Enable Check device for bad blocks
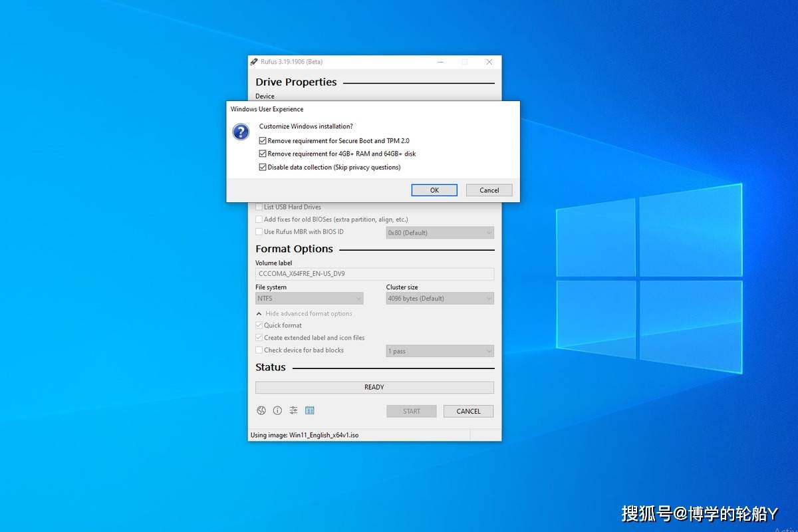 259,350
